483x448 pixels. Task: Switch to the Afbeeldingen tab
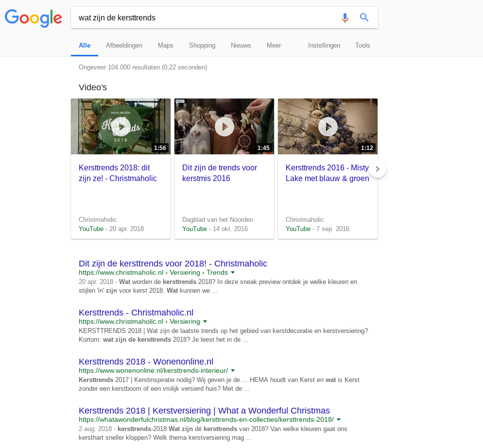[x=124, y=46]
